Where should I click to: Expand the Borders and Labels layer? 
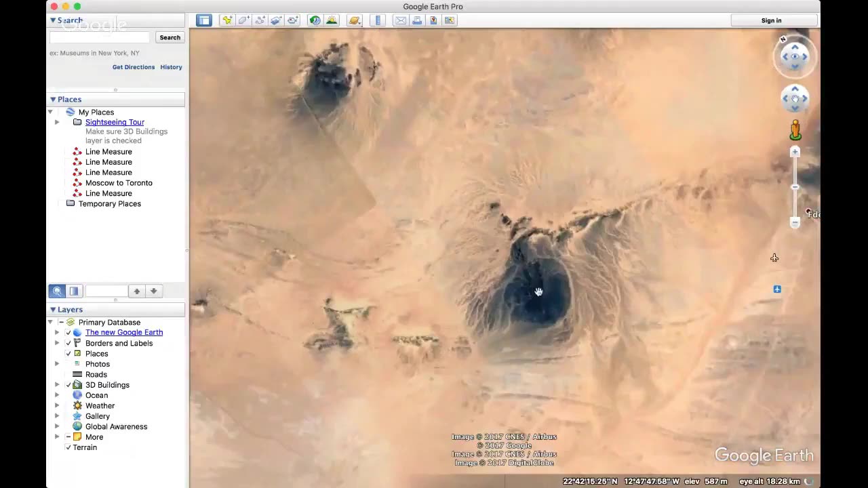(x=57, y=343)
